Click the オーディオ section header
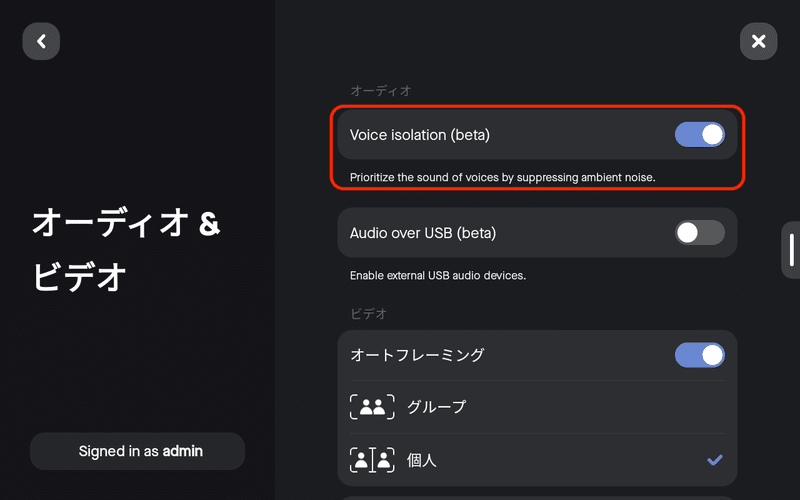Image resolution: width=800 pixels, height=500 pixels. (381, 91)
